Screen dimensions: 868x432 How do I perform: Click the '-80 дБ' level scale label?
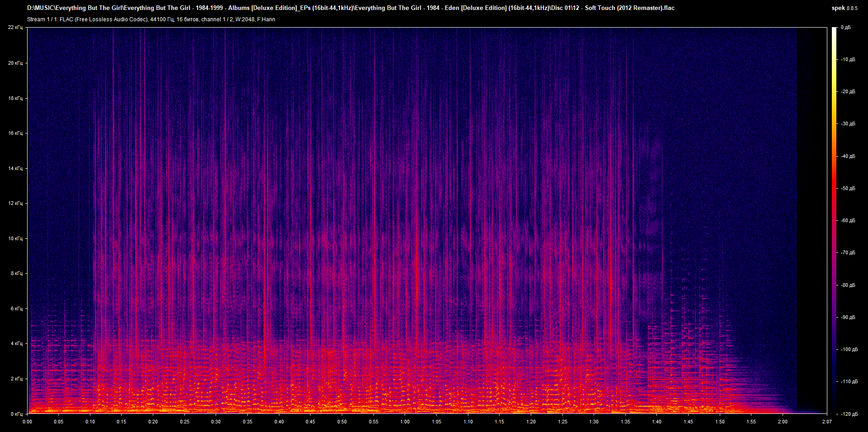847,285
